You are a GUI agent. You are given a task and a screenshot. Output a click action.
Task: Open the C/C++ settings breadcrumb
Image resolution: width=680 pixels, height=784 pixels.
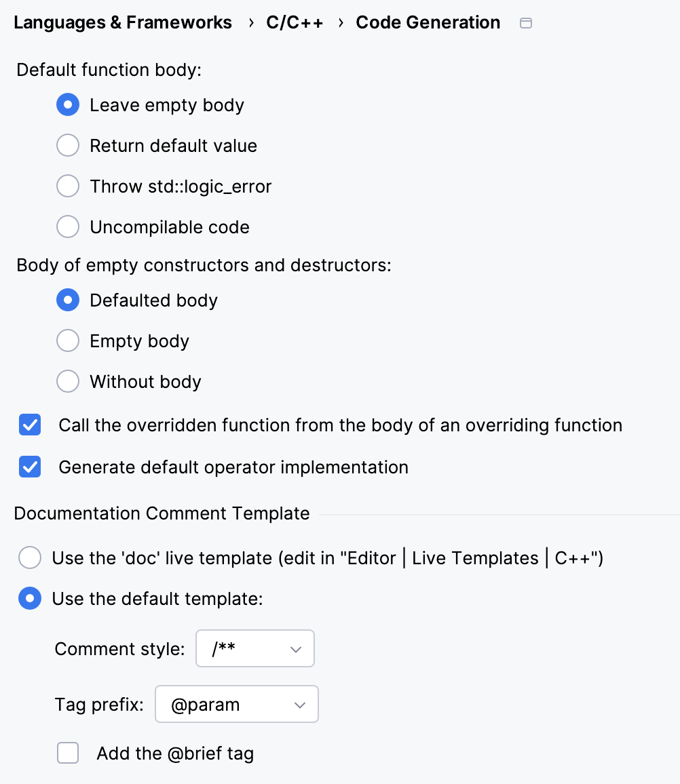point(295,22)
